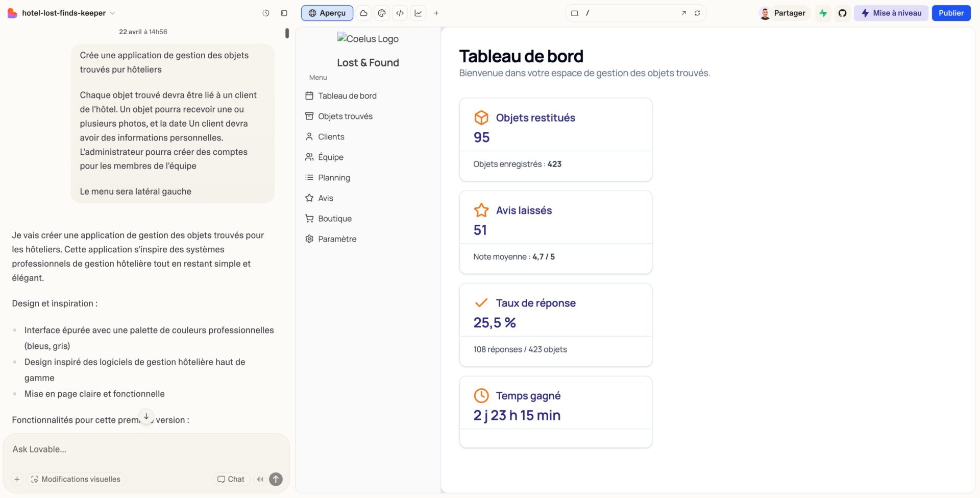Toggle Modifications visuelles mode

76,479
